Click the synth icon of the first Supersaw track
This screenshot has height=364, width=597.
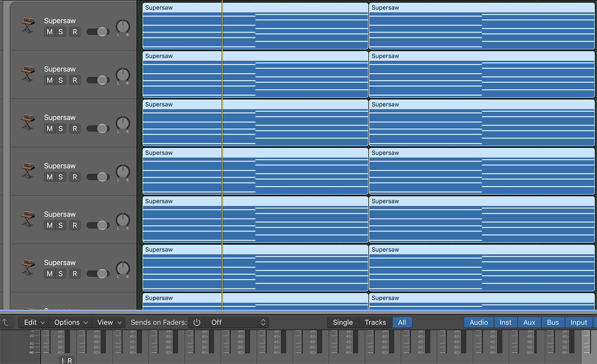pyautogui.click(x=28, y=26)
